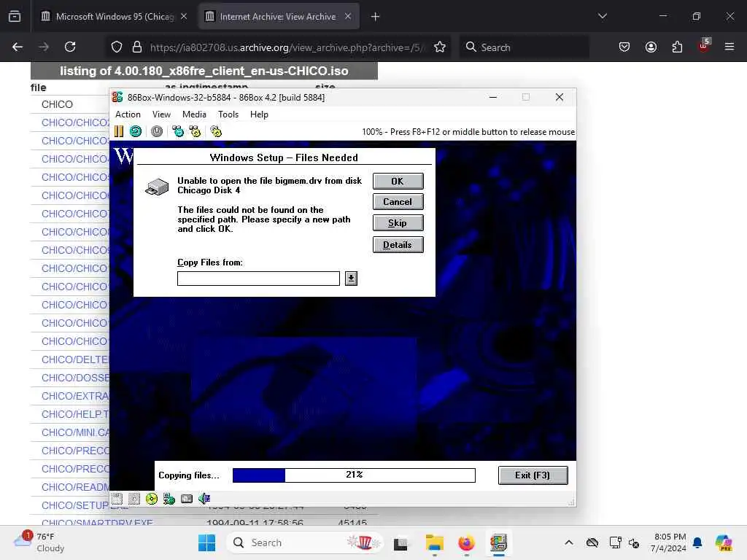This screenshot has width=747, height=560.
Task: Click the Details button
Action: coord(398,245)
